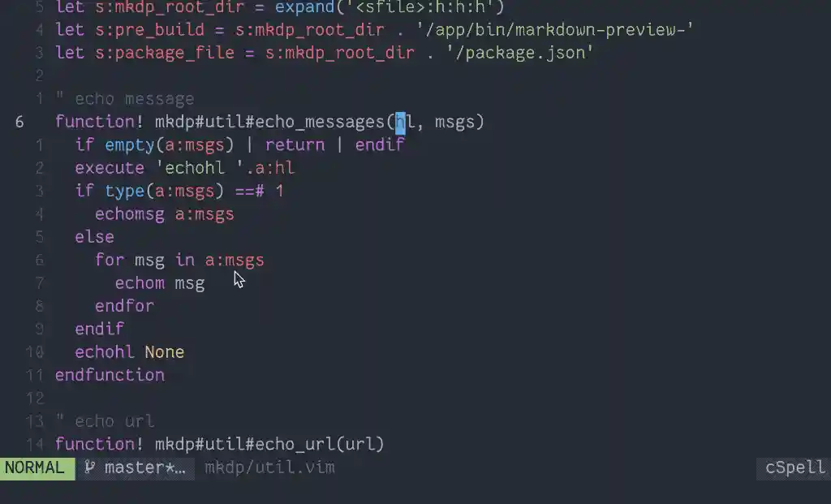Click the '/app/bin/markdown-preview-' string
831x504 pixels.
[554, 30]
